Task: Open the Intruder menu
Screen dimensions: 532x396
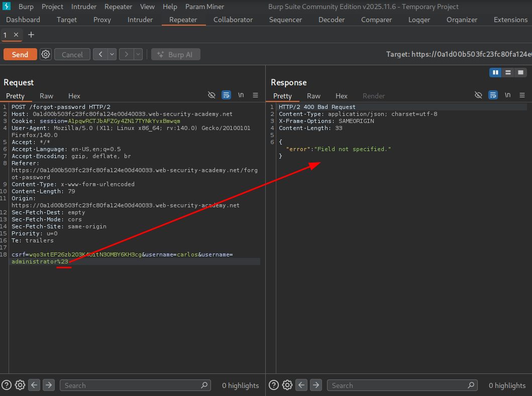Action: [x=84, y=7]
